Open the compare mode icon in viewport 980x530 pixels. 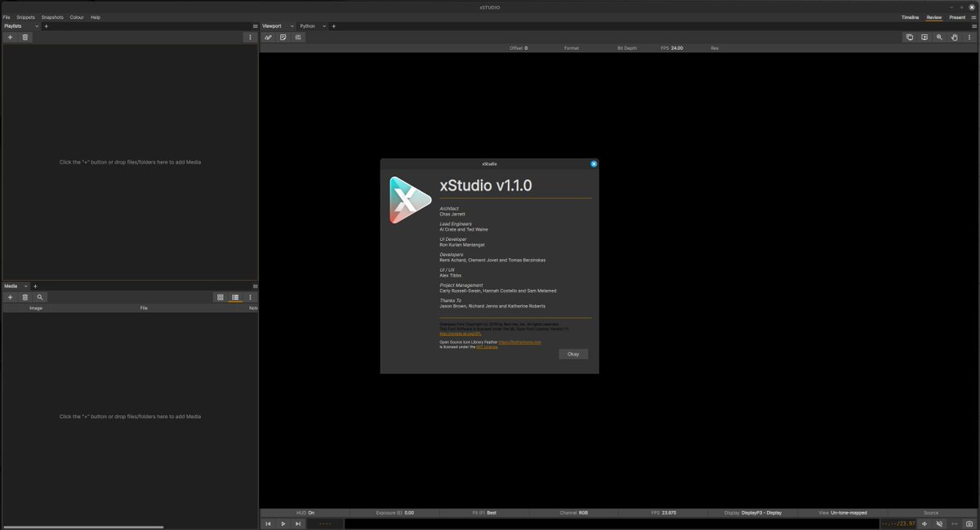pos(910,38)
